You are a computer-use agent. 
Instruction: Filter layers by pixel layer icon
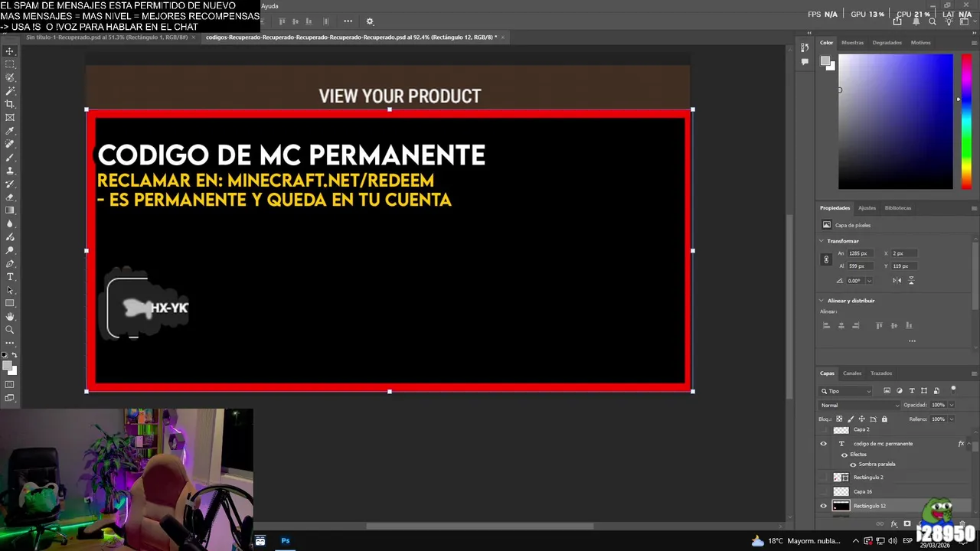coord(887,391)
